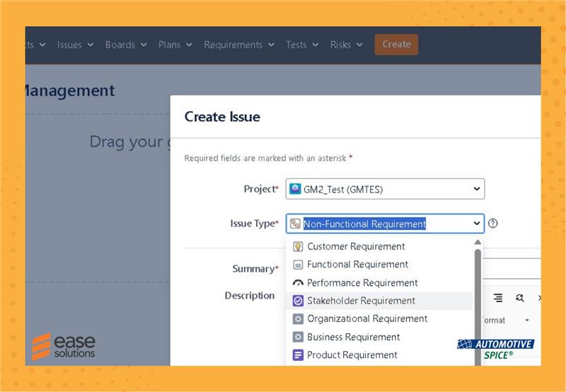Click the find/replace icon in description toolbar

pyautogui.click(x=520, y=298)
